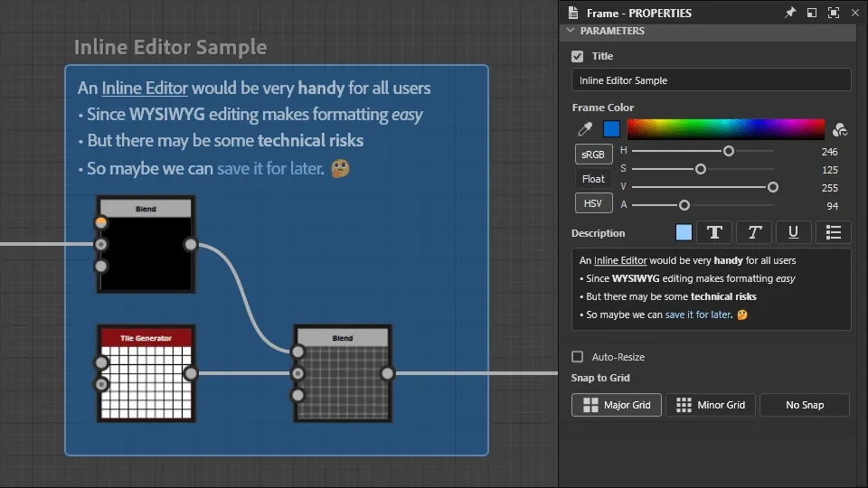Image resolution: width=868 pixels, height=488 pixels.
Task: Open the blue Frame Color swatch
Action: 611,129
